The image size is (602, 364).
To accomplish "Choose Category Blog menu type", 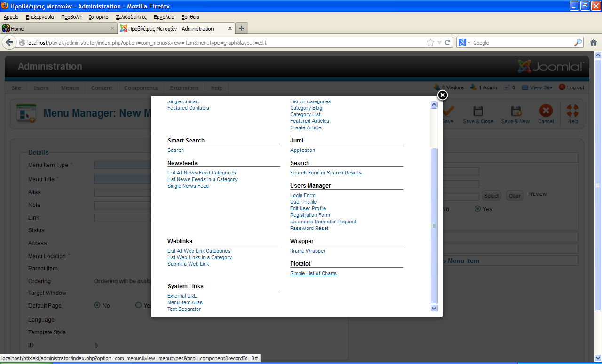I will [306, 108].
